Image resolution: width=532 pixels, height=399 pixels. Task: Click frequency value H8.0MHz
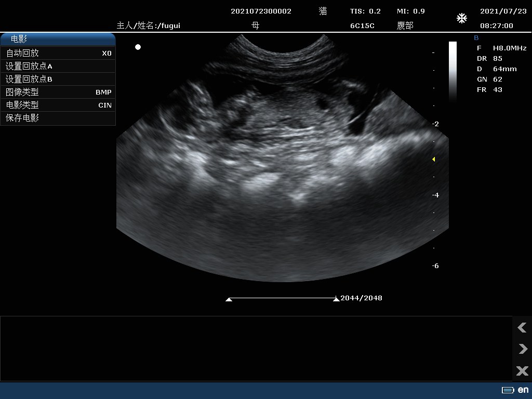coord(510,48)
